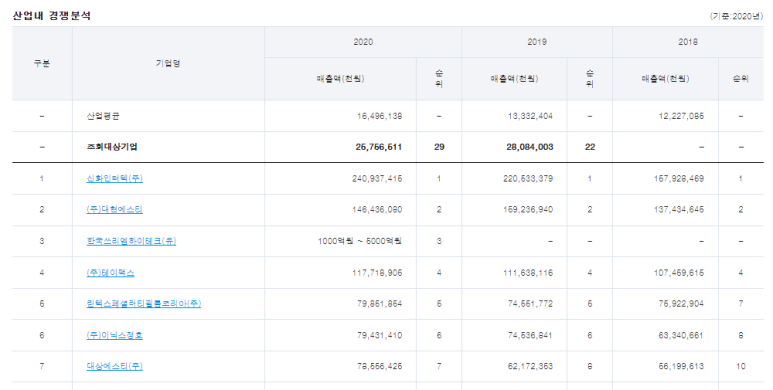Select 조회대상기업 2019 sales 28,084,003
The image size is (773, 390).
point(530,147)
